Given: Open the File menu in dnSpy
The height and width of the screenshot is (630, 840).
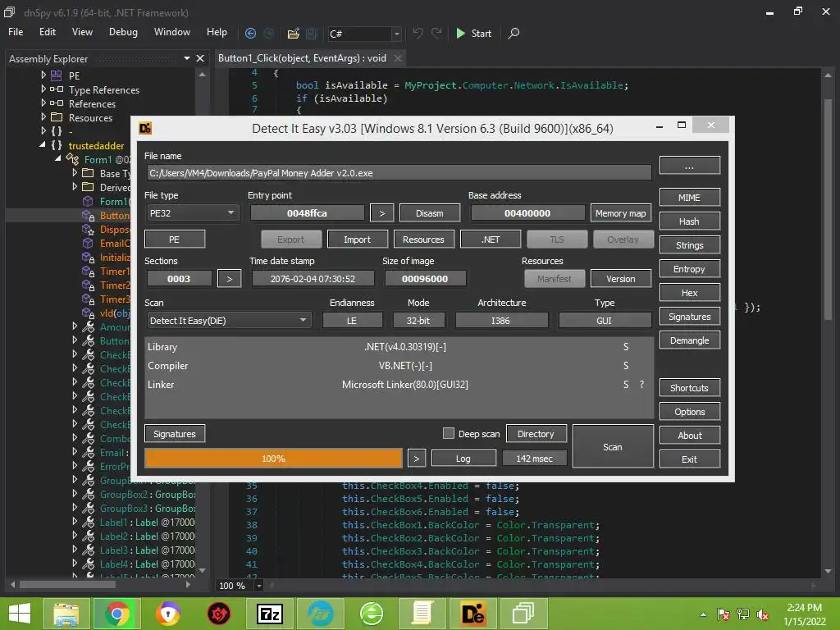Looking at the screenshot, I should (x=16, y=32).
